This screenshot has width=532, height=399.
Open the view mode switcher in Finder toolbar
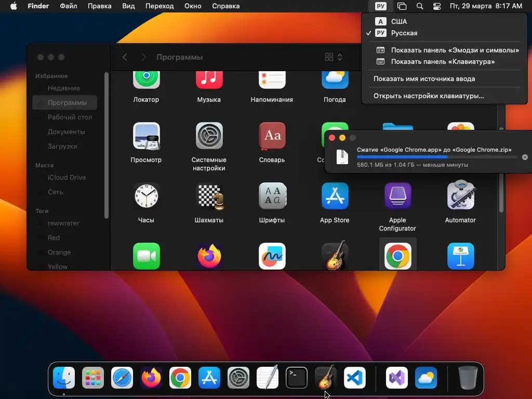click(334, 57)
